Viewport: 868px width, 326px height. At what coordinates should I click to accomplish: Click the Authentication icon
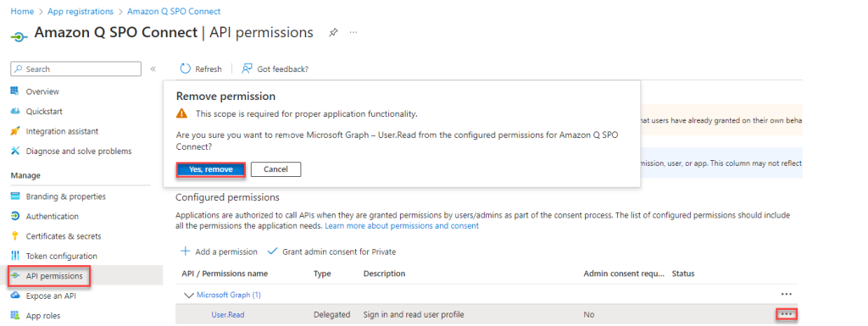[x=15, y=217]
